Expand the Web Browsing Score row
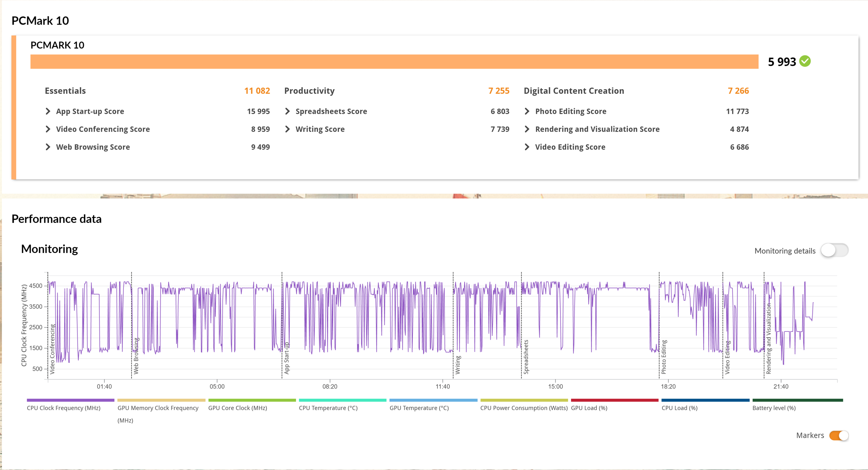Image resolution: width=868 pixels, height=470 pixels. [48, 147]
